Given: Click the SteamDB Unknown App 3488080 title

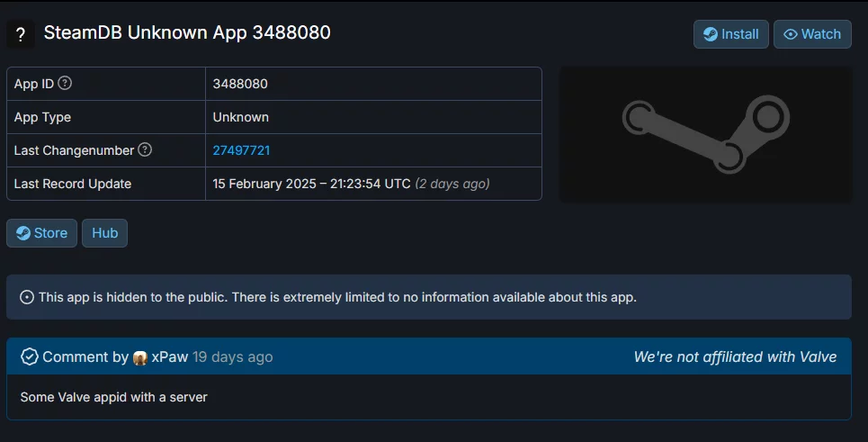Looking at the screenshot, I should pos(187,32).
